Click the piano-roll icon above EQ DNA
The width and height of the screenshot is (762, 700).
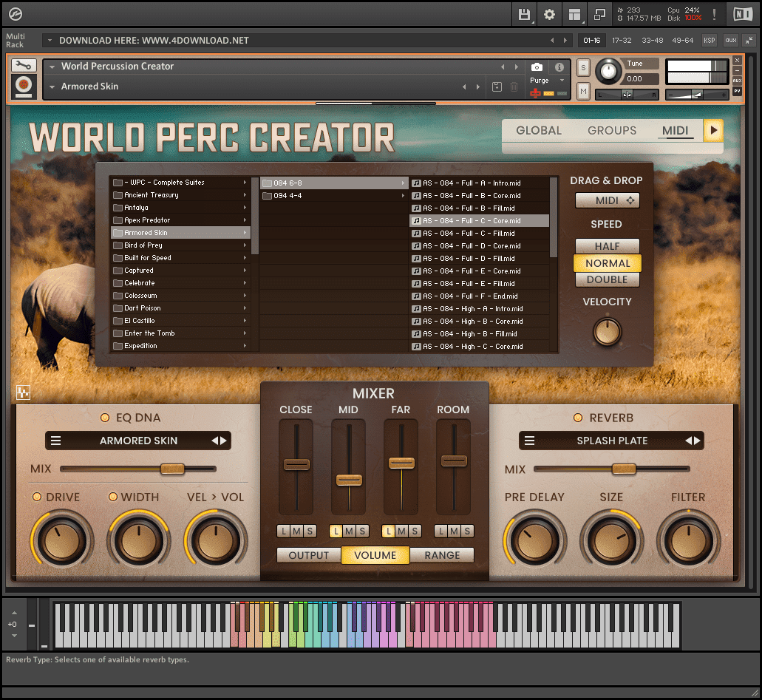(x=24, y=393)
